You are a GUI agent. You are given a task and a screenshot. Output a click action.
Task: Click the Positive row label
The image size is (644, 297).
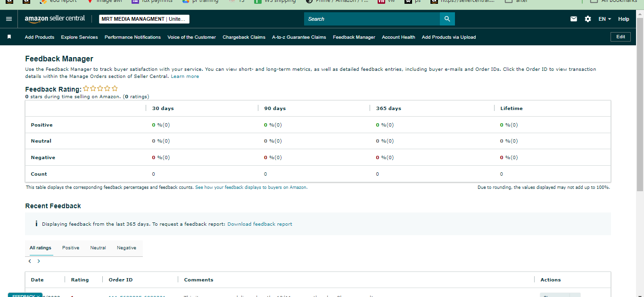pos(41,125)
